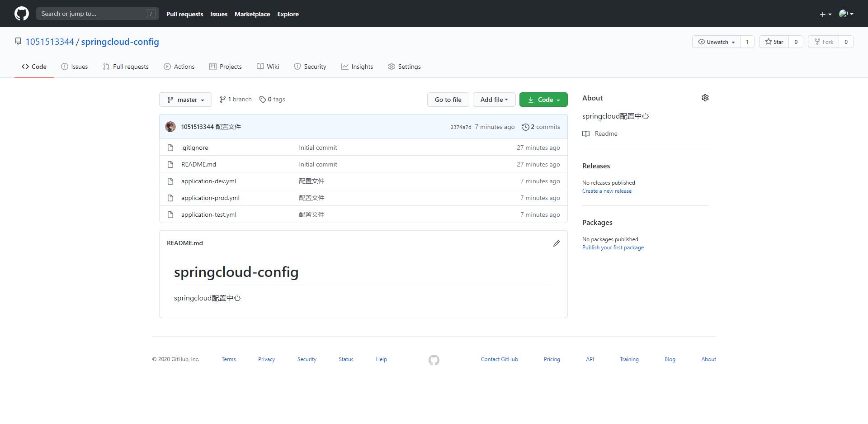
Task: Open the Packages heading link
Action: 597,223
